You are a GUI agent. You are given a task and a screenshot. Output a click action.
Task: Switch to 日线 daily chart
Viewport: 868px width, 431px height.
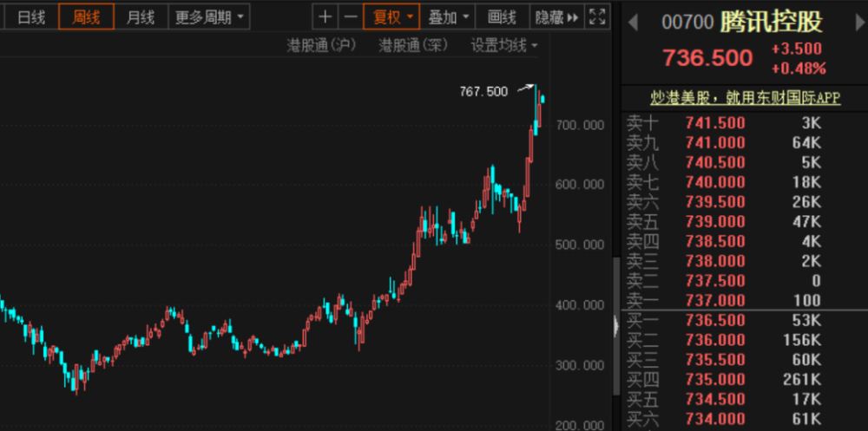click(x=31, y=17)
